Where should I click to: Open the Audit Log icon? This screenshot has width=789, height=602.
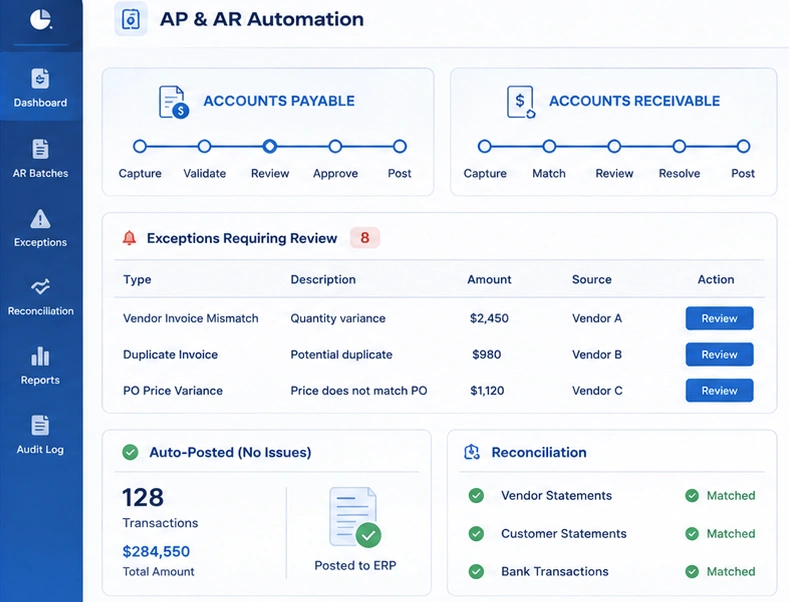tap(40, 425)
